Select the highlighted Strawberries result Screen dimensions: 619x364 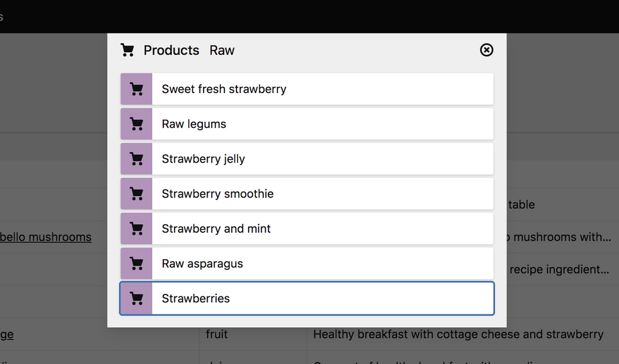pyautogui.click(x=322, y=298)
